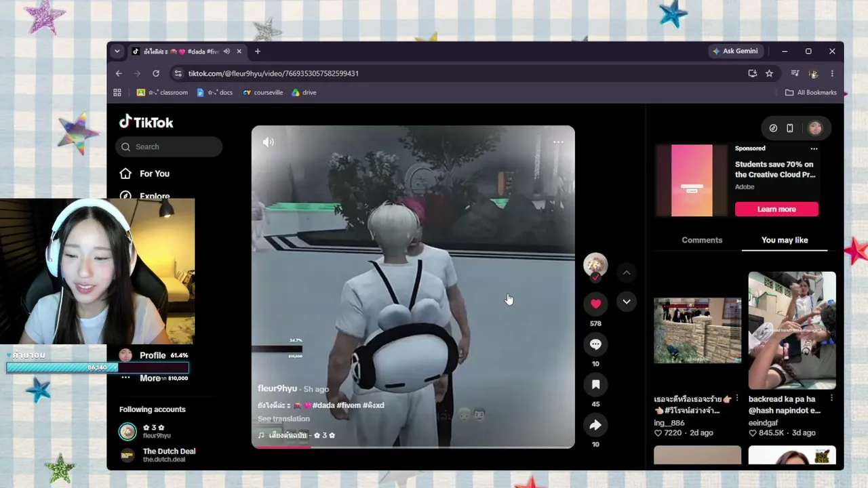Open the docs bookmark

pos(215,92)
